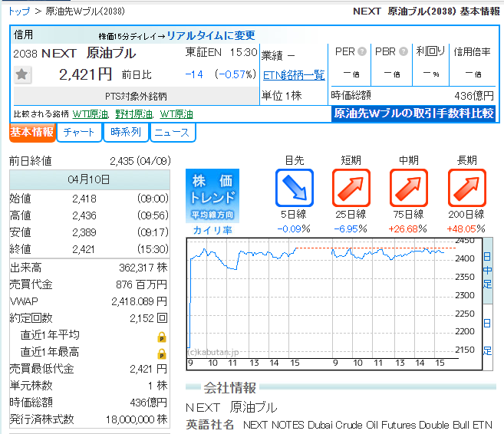Click the 終値 2,421 row
Image resolution: width=504 pixels, height=434 pixels.
click(89, 249)
